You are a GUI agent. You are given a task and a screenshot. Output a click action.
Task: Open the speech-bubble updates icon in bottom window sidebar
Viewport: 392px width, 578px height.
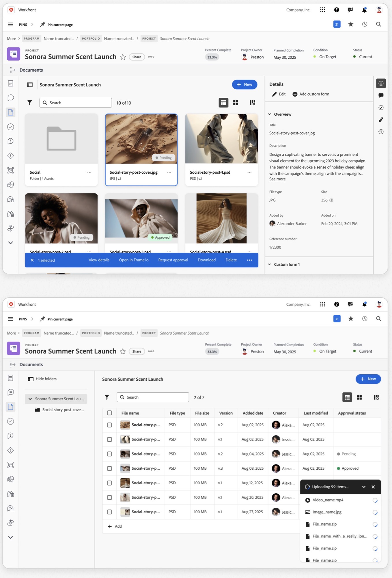click(10, 392)
